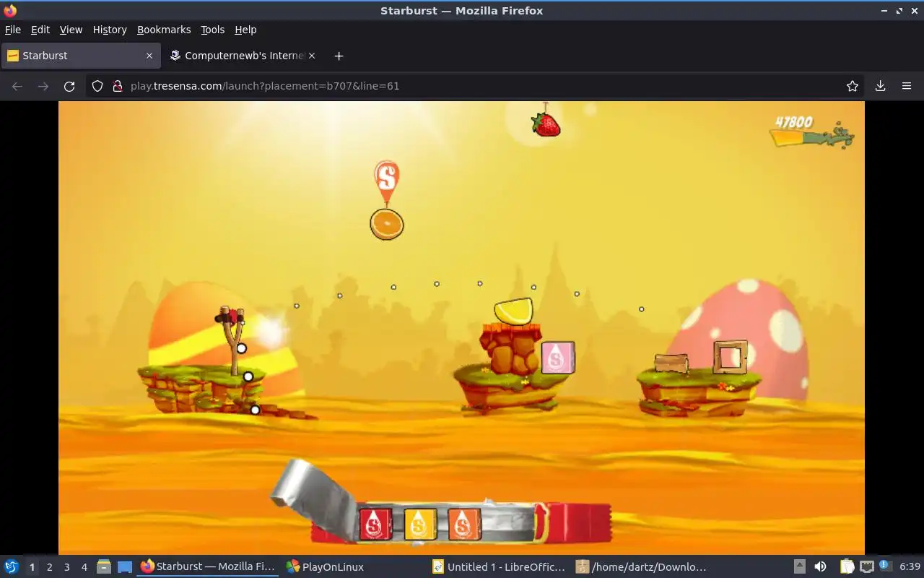Go back one page
Screen dimensions: 924x578
pyautogui.click(x=17, y=86)
